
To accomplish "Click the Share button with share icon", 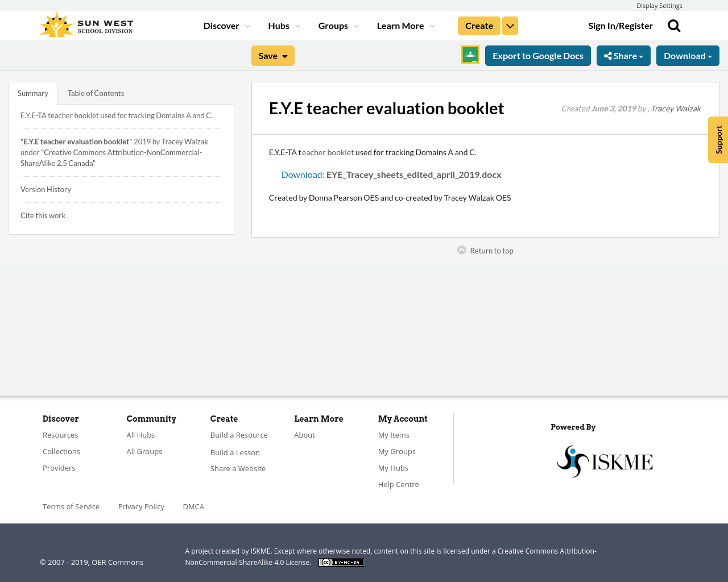I will [623, 55].
